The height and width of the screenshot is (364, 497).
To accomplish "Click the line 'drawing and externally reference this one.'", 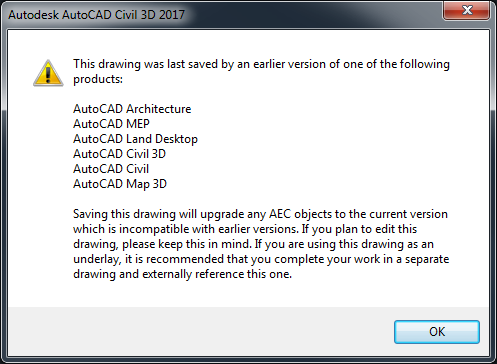I will 182,274.
